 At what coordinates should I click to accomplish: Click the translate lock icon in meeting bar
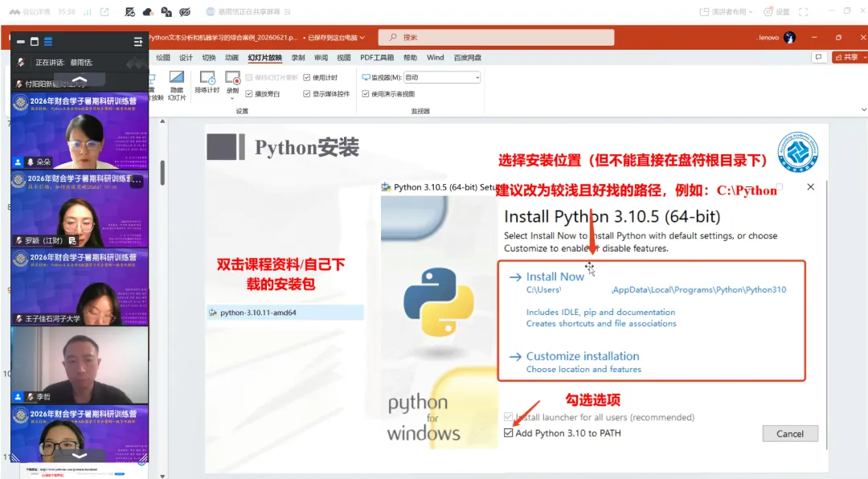point(166,11)
